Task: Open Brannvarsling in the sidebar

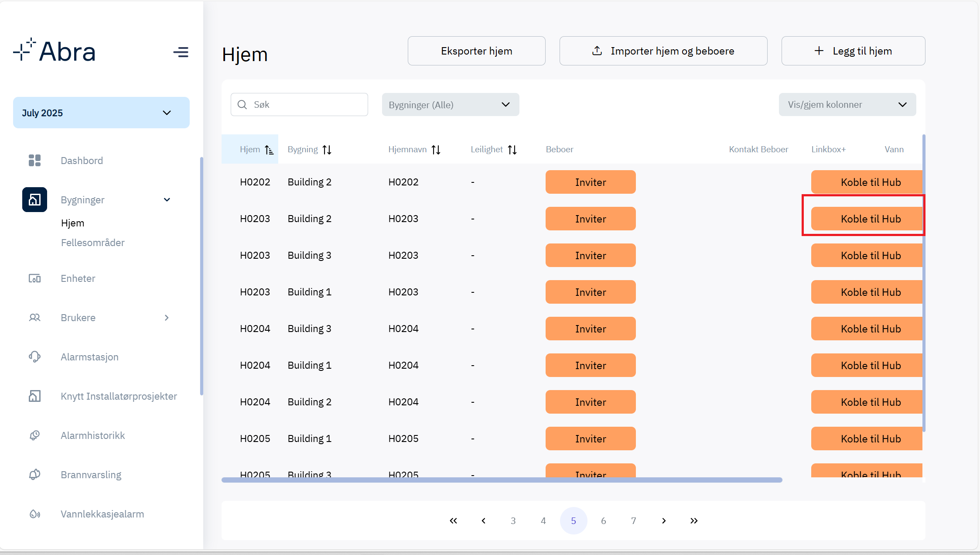Action: [91, 475]
